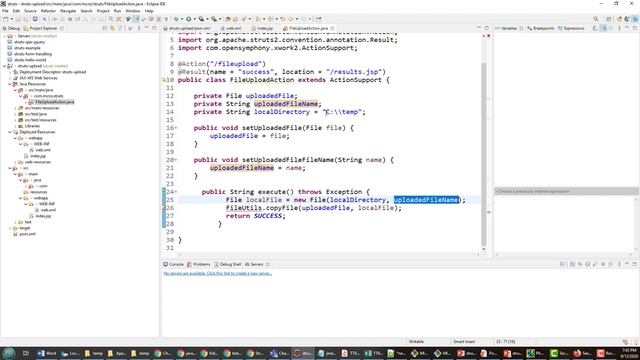
Task: Click the green Run launch toolbar icon
Action: 189,19
